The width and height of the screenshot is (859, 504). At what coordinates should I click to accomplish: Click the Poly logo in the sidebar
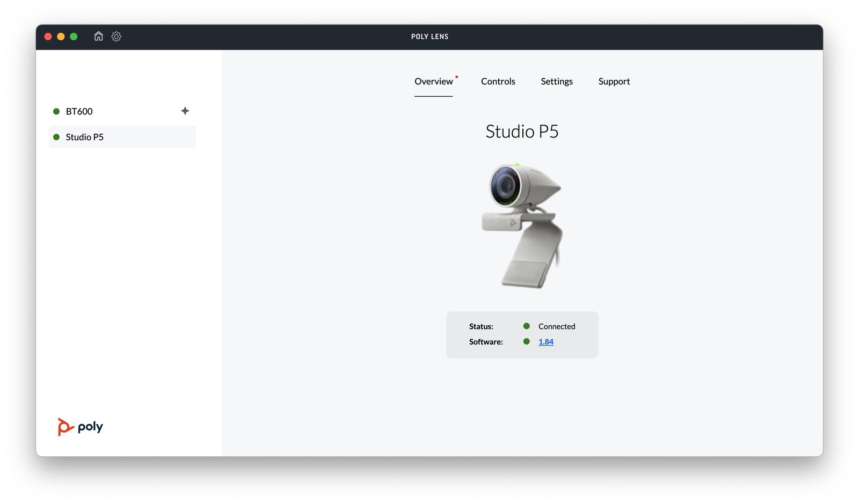tap(81, 427)
